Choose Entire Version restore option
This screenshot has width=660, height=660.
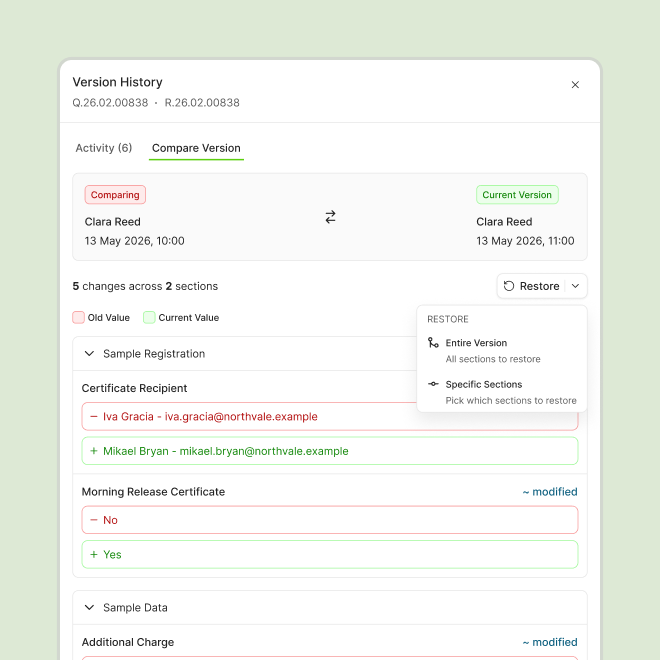click(502, 351)
